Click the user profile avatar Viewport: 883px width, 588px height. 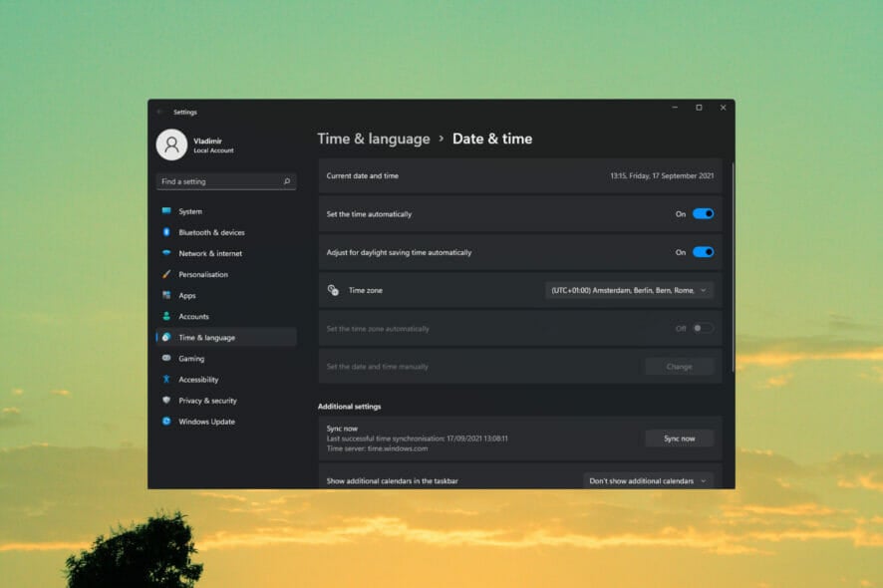(x=171, y=145)
